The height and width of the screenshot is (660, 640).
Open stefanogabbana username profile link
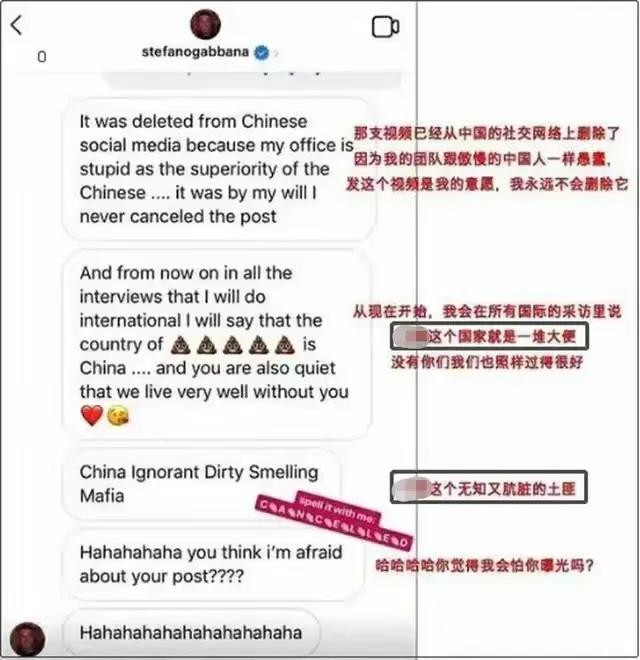coord(195,52)
